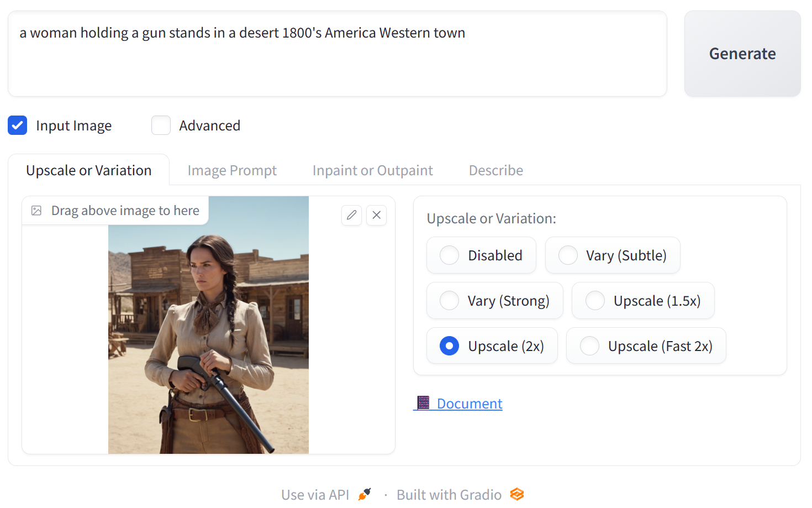Click into the prompt text box
The image size is (812, 508).
(338, 54)
